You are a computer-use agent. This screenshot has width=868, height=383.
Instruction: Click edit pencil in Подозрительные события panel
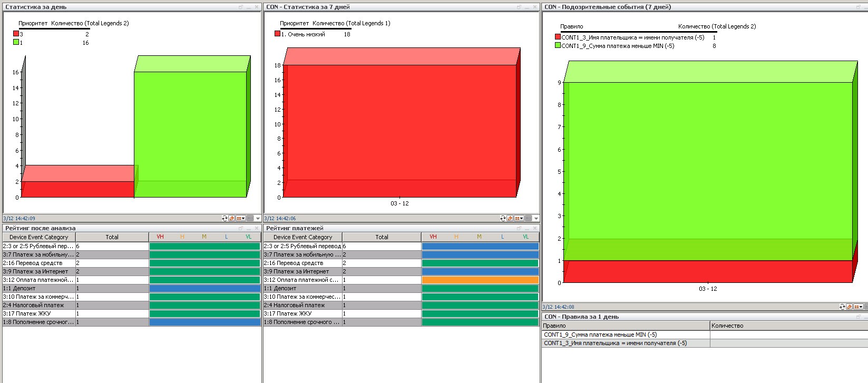850,307
